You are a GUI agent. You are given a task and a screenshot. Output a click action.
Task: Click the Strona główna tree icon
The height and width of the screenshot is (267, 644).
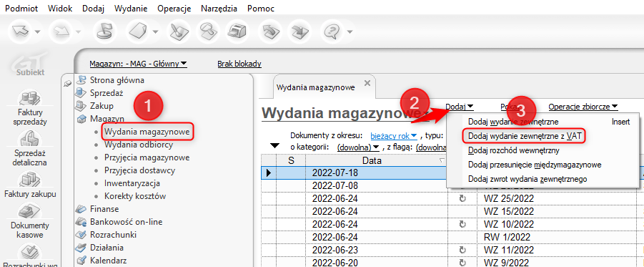click(x=81, y=80)
